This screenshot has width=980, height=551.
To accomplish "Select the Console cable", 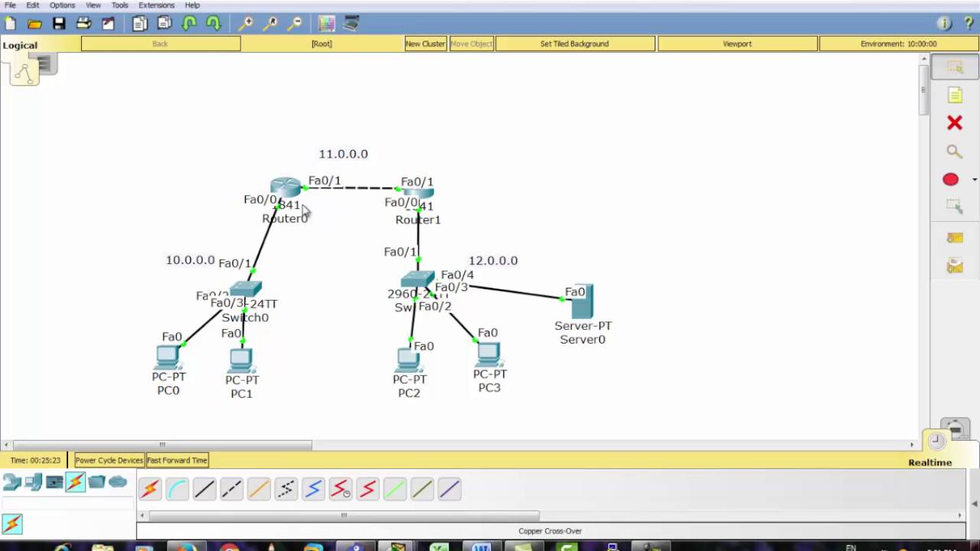I will point(177,488).
